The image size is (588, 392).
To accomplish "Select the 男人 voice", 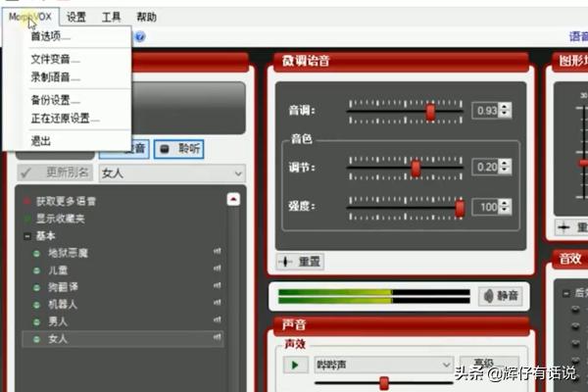I will pyautogui.click(x=58, y=321).
